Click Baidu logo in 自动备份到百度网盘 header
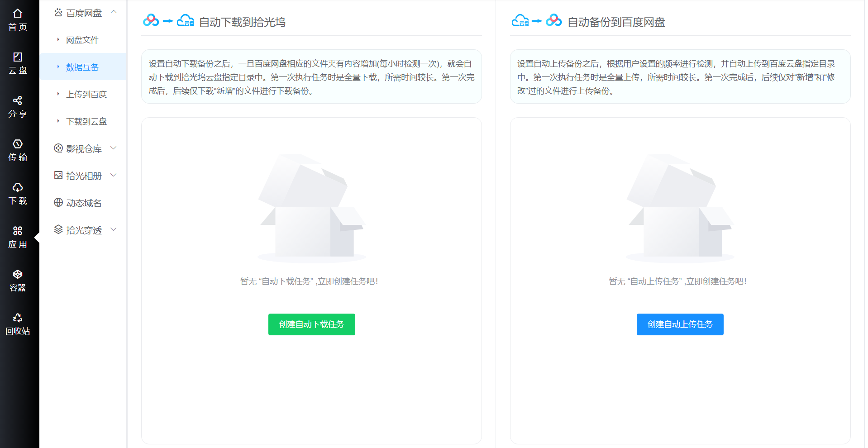Viewport: 868px width, 448px height. (554, 20)
